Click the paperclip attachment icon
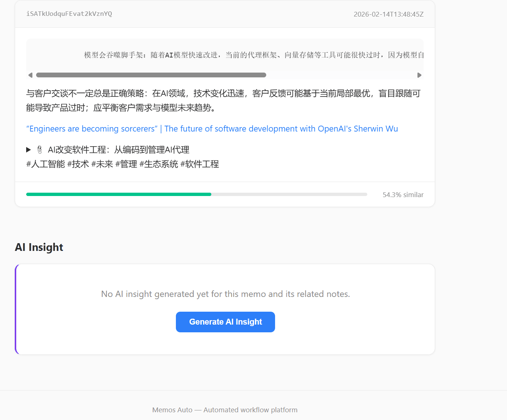Image resolution: width=507 pixels, height=420 pixels. 39,150
